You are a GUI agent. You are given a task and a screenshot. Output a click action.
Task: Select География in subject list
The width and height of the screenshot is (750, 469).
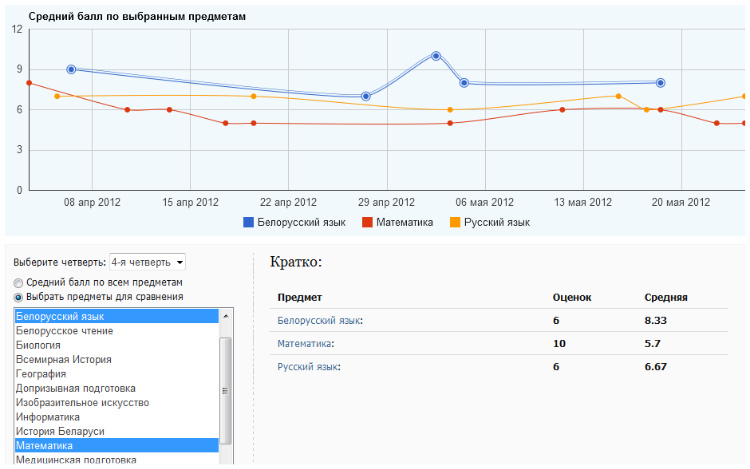click(41, 374)
